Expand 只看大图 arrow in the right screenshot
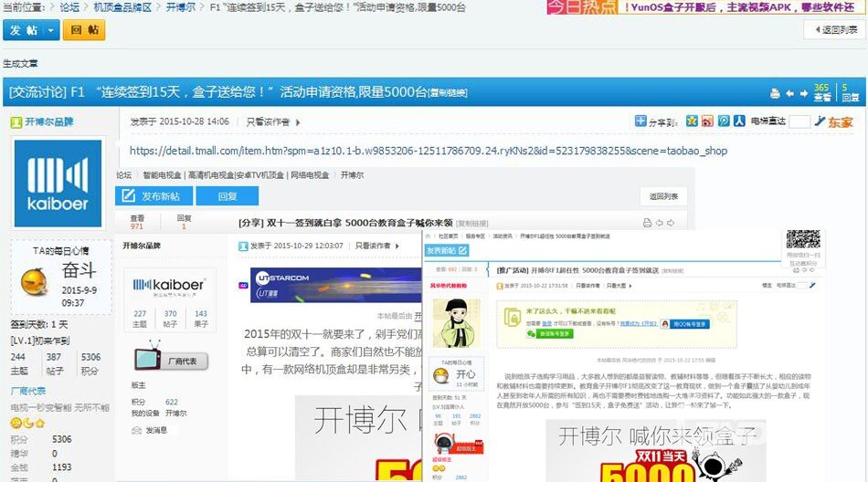 point(630,286)
